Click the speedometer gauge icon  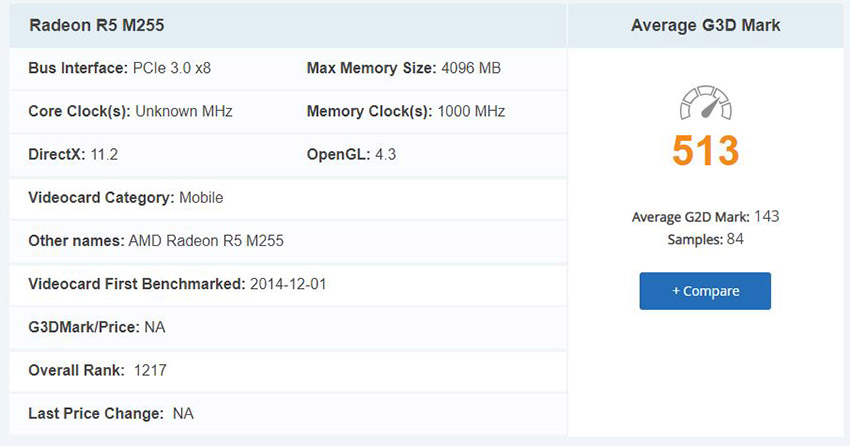click(x=705, y=102)
